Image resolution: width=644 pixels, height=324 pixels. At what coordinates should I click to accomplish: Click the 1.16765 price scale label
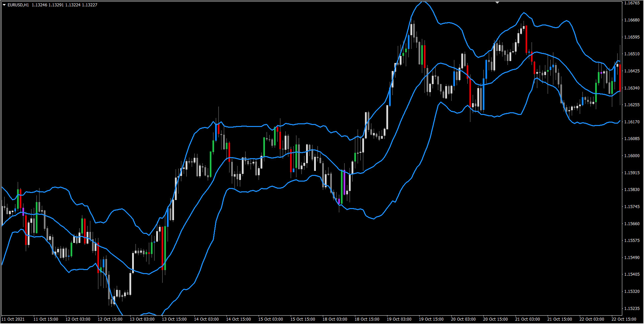click(632, 3)
